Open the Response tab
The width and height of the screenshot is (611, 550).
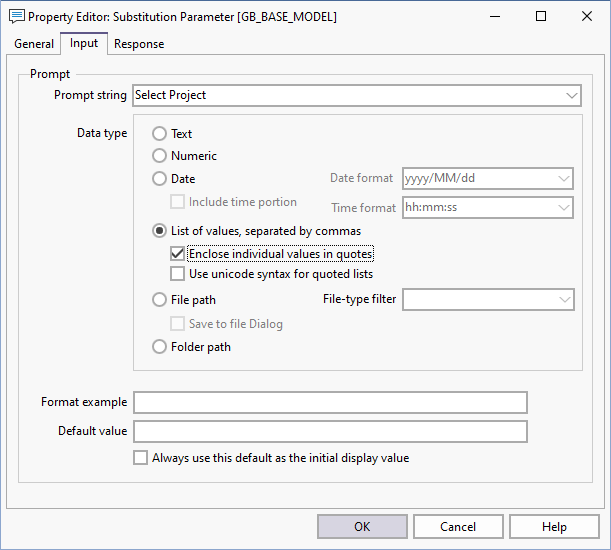point(139,44)
